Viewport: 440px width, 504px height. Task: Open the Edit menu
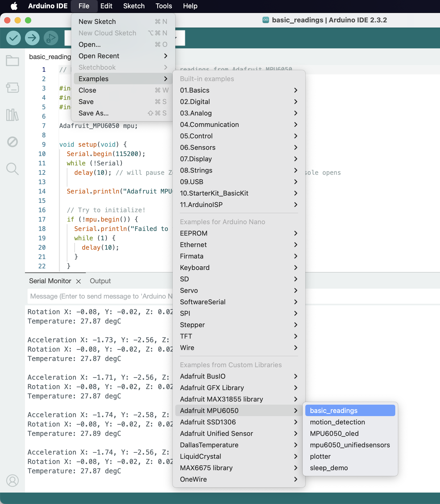(x=106, y=6)
